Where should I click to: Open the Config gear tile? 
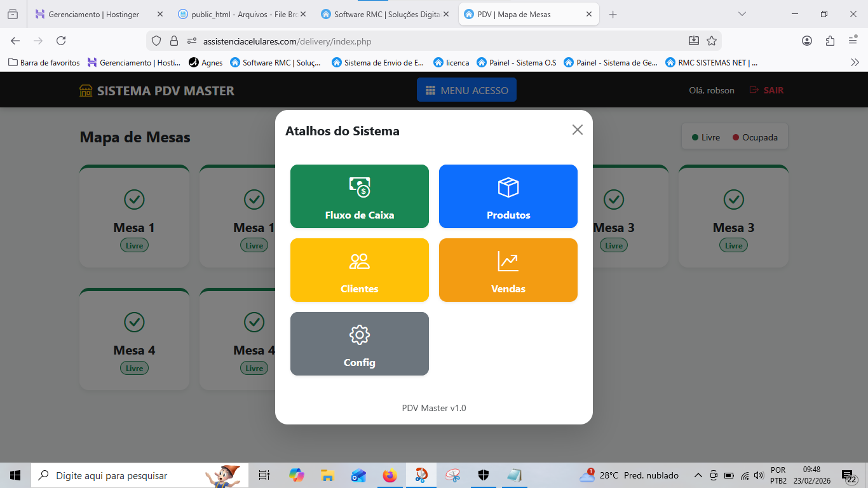(x=359, y=344)
